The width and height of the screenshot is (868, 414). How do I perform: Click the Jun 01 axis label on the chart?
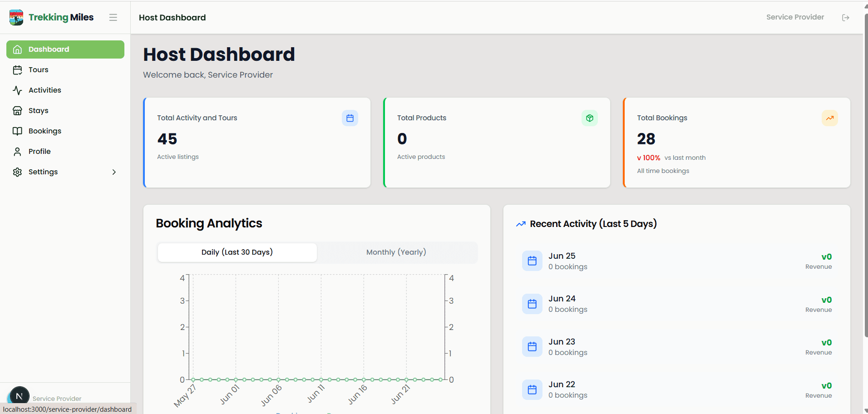tap(230, 394)
